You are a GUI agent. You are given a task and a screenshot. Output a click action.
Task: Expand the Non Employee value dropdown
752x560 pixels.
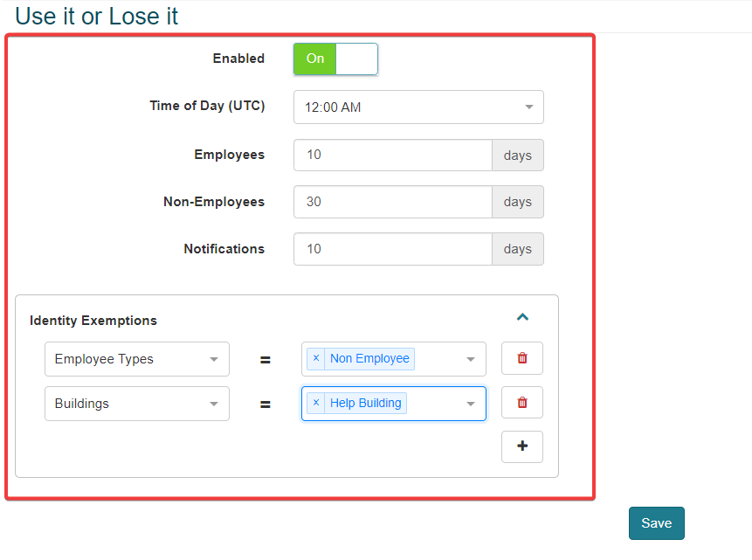(471, 359)
